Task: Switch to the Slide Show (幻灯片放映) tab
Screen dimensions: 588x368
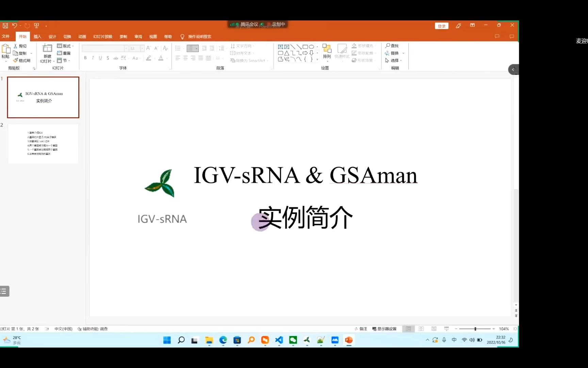Action: tap(103, 36)
